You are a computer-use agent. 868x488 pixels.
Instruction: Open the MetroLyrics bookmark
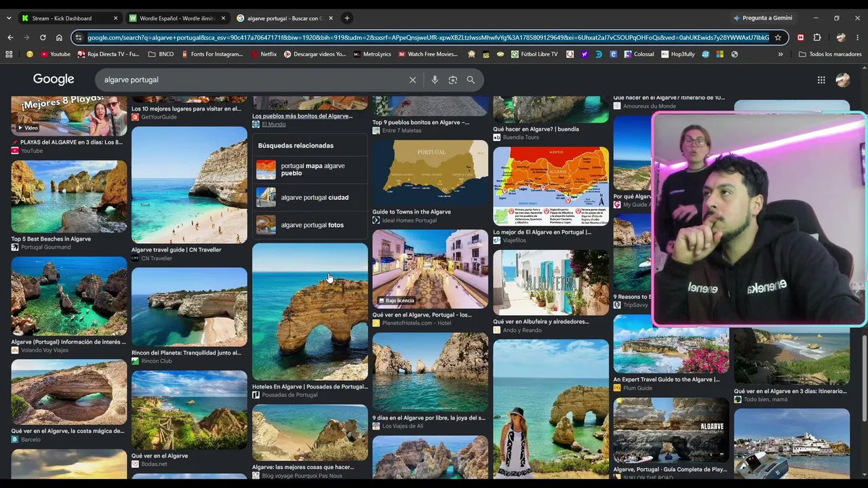coord(372,54)
